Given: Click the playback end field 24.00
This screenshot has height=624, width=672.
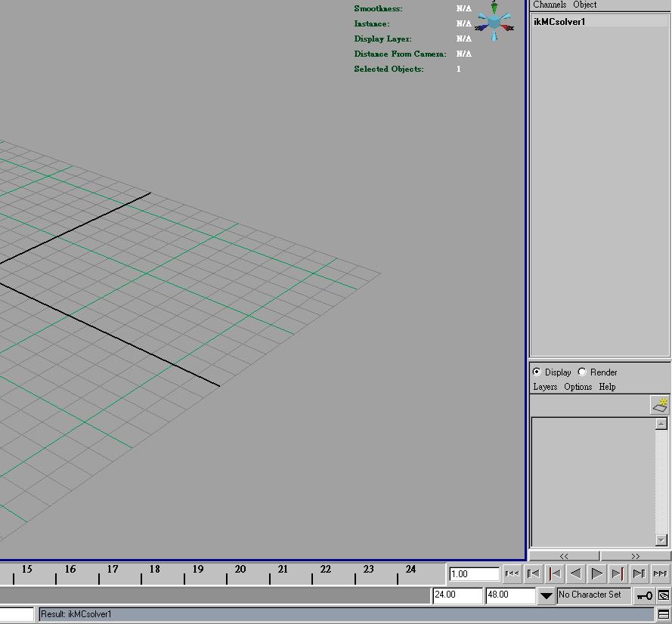Looking at the screenshot, I should tap(458, 595).
